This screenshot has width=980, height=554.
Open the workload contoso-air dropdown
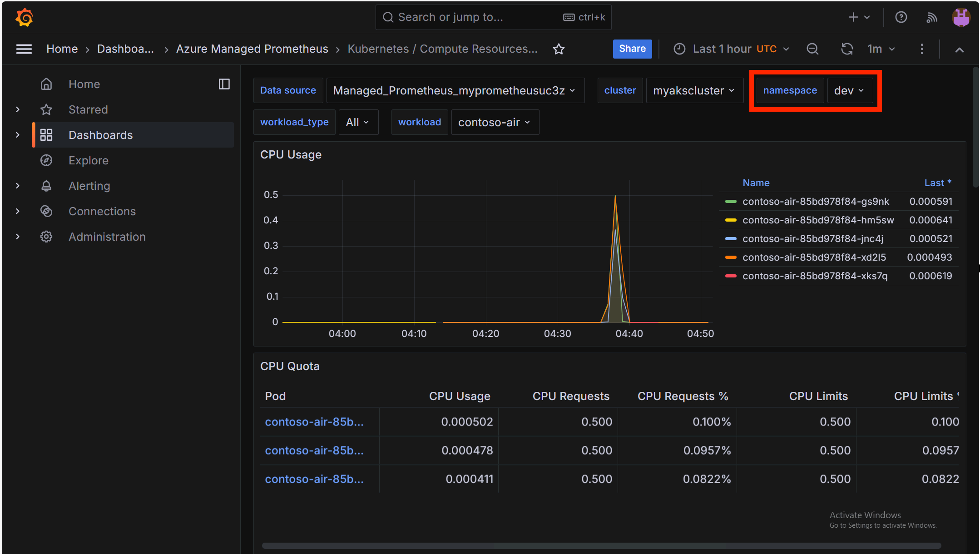point(495,122)
